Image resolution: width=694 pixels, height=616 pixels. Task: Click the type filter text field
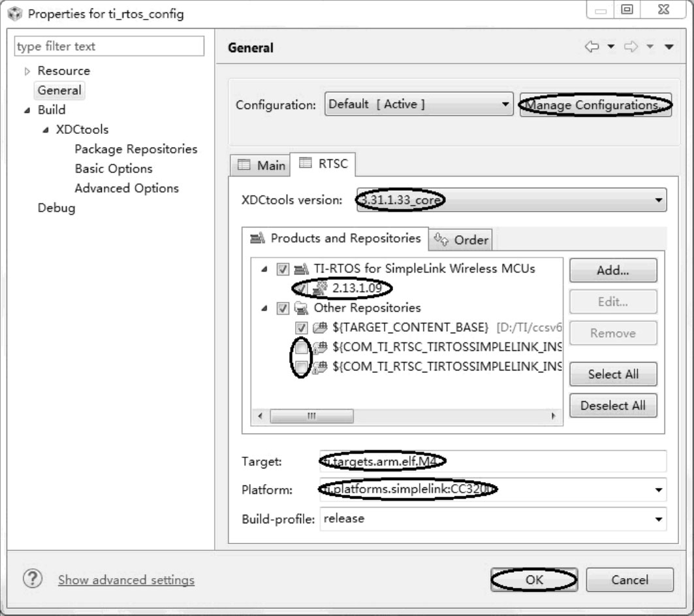[108, 46]
